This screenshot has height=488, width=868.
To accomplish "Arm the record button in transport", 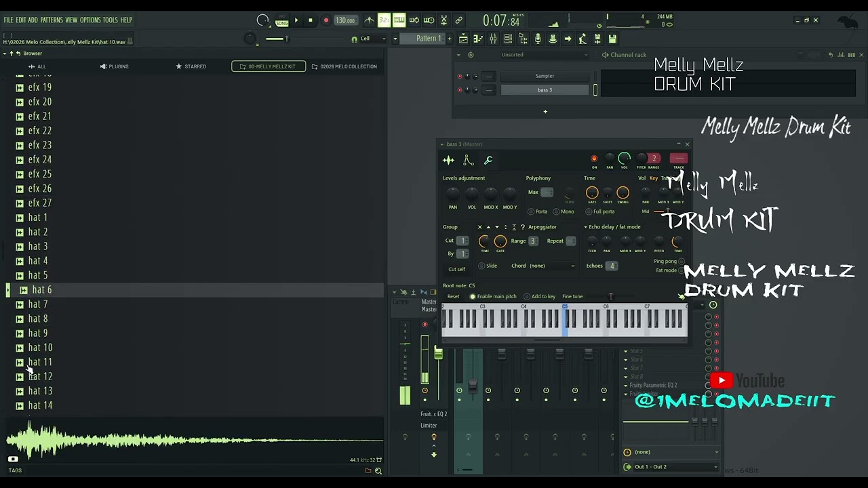I will 325,20.
